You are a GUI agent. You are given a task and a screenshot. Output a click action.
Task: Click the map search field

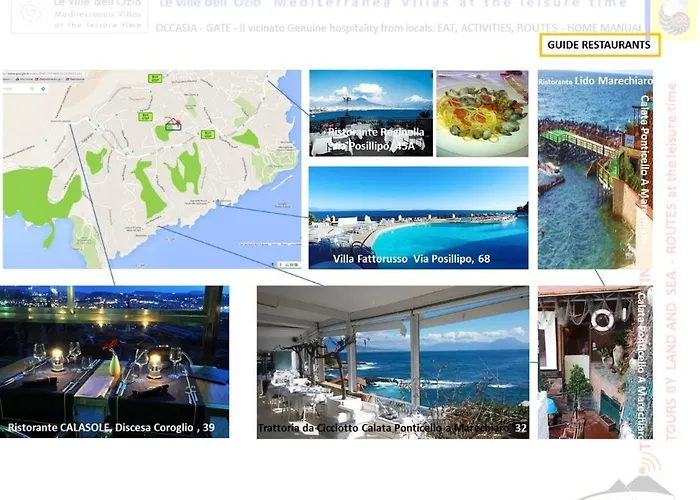18,89
